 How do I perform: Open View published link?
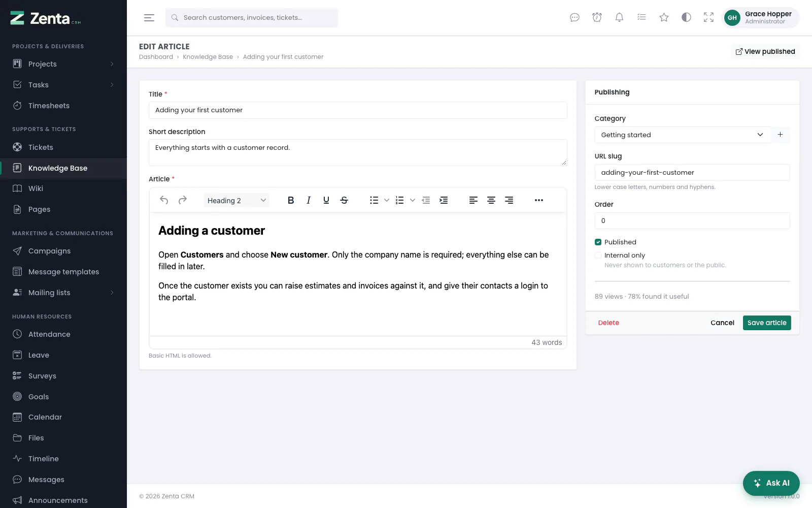765,52
